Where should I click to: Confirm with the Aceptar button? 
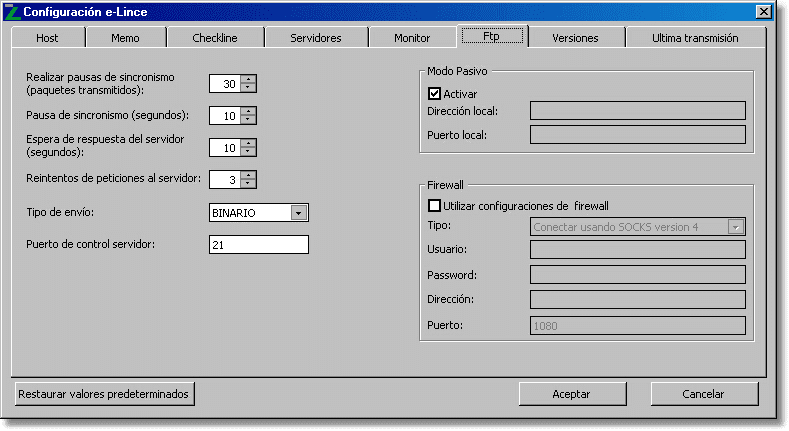tap(573, 394)
